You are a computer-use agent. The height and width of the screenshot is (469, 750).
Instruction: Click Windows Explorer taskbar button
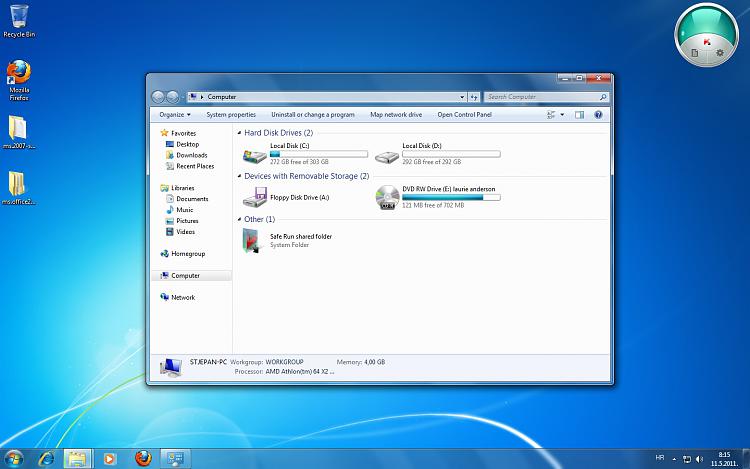coord(77,459)
